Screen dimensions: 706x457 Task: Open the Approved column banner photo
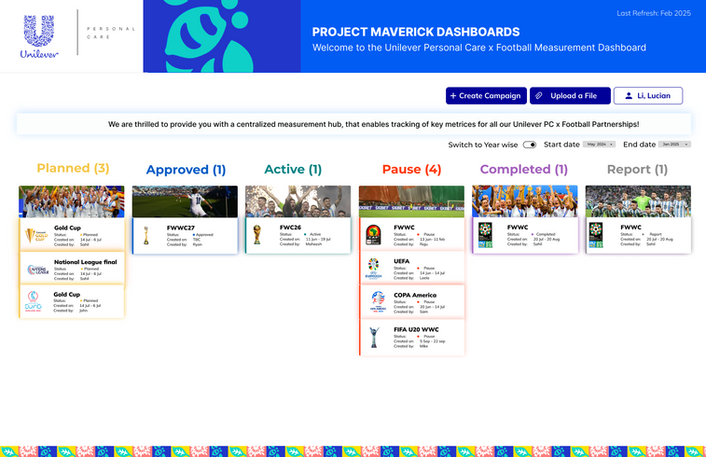[185, 202]
